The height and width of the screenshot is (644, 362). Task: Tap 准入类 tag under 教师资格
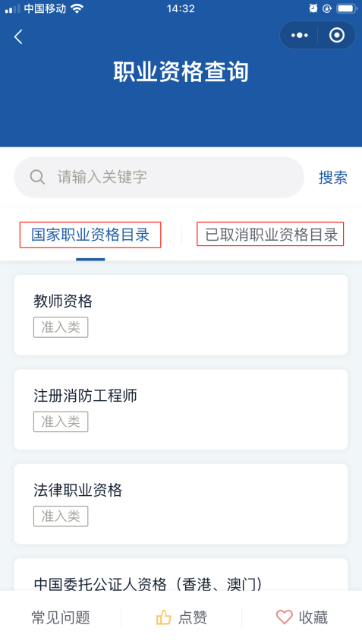pyautogui.click(x=61, y=327)
